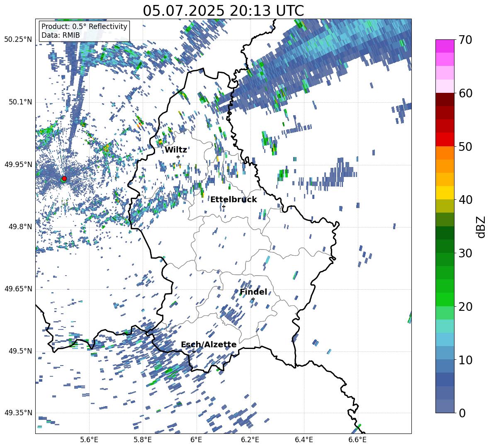Image resolution: width=491 pixels, height=448 pixels.
Task: Click the 20 tick label on colorbar
Action: [465, 307]
